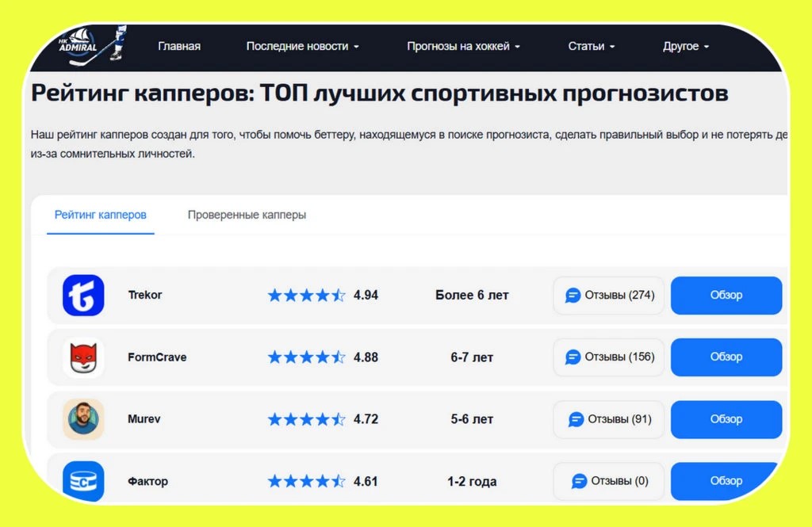Click the '6-7 лет' experience text
812x527 pixels.
[472, 357]
